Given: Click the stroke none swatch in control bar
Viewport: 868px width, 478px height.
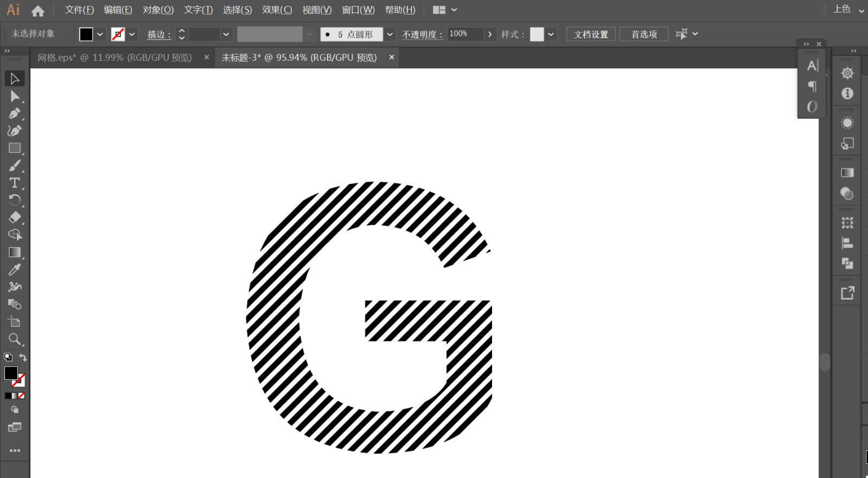Looking at the screenshot, I should [118, 34].
